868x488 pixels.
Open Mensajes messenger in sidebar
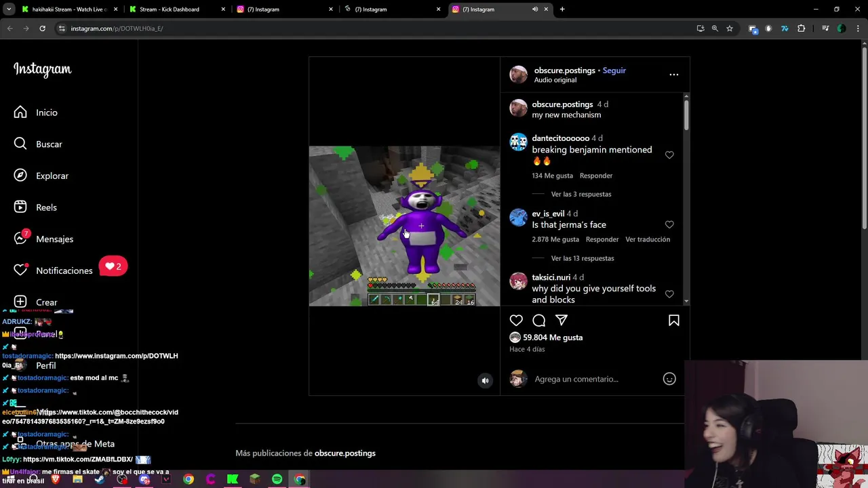click(x=43, y=239)
